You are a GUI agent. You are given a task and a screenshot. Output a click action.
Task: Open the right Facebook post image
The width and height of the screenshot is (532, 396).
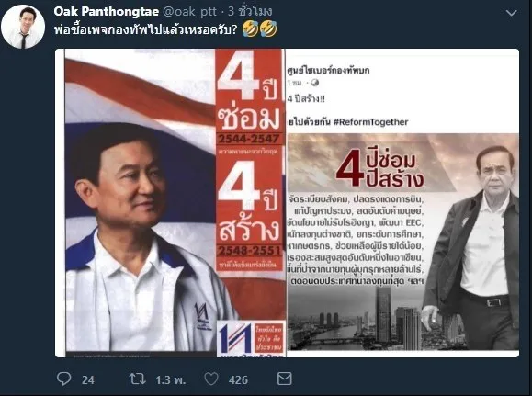[402, 203]
